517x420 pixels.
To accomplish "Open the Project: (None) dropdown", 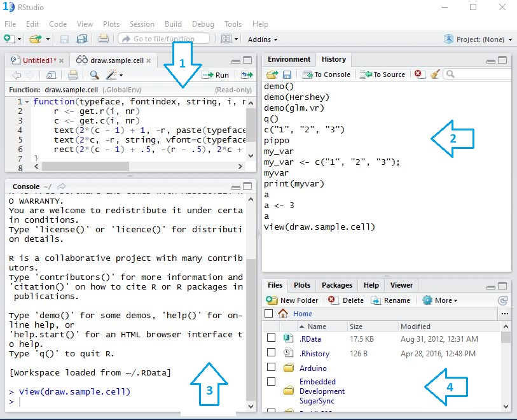I will pyautogui.click(x=478, y=39).
